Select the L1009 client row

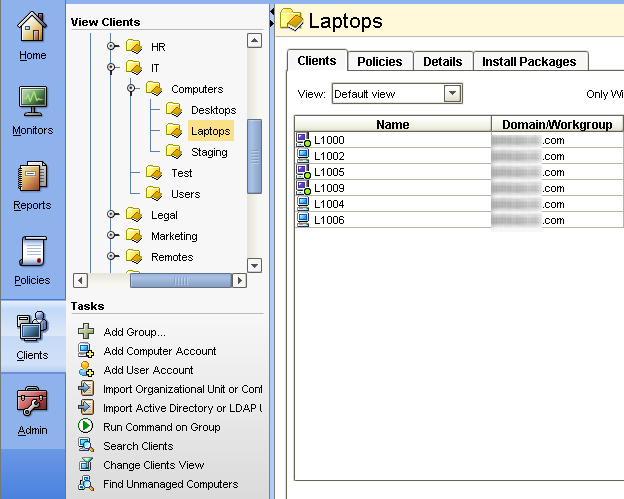459,188
